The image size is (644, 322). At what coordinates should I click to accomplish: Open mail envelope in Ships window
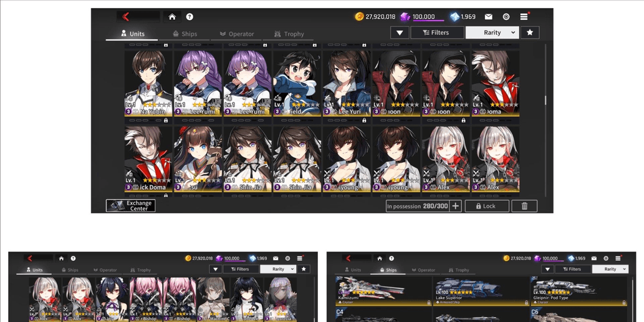coord(594,258)
